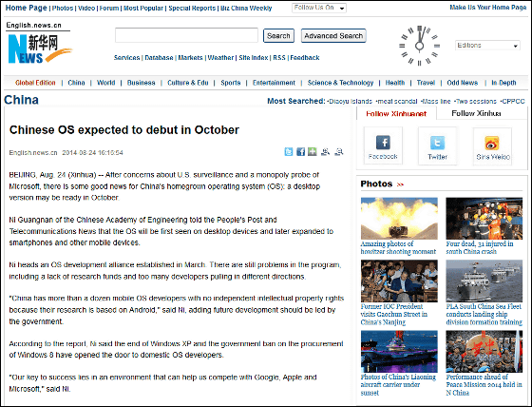
Task: Open Liaoning aircraft carrier photo thumbnail
Action: point(399,352)
